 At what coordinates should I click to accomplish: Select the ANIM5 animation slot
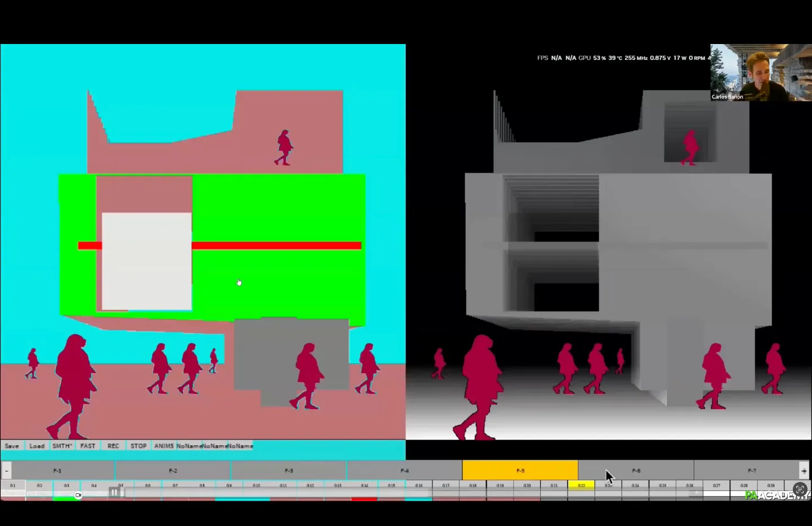pos(164,446)
